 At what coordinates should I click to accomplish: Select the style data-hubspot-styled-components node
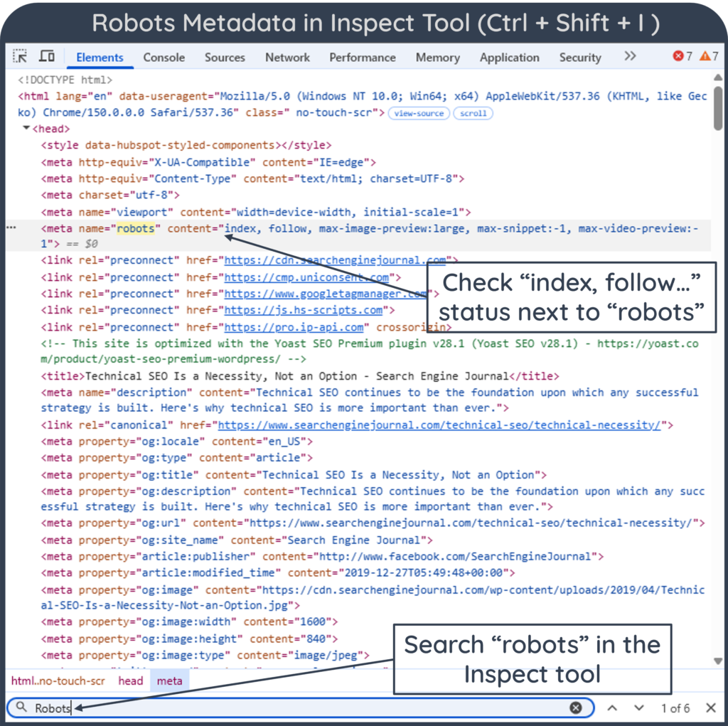click(186, 145)
